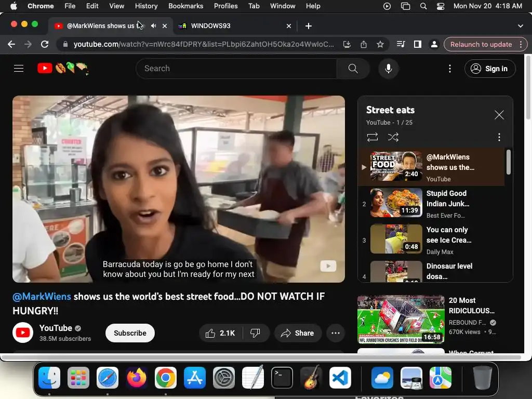Viewport: 532px width, 399px height.
Task: Focus the YouTube Search field
Action: pos(236,69)
